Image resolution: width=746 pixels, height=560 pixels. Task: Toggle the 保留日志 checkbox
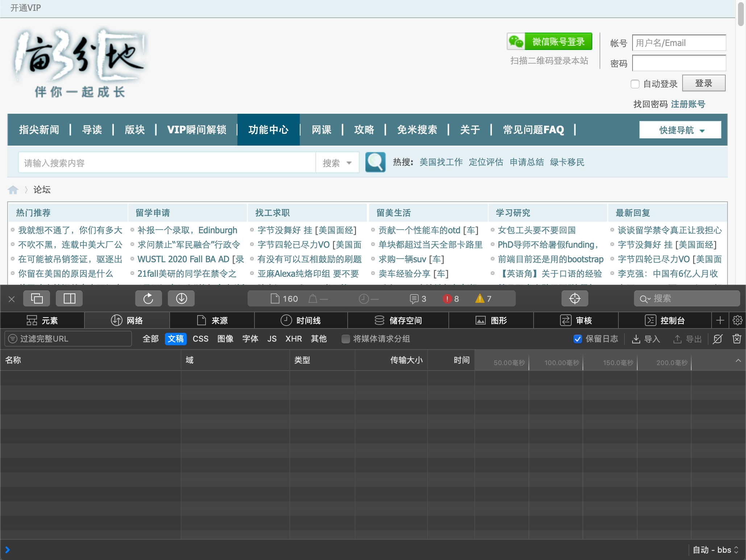[578, 339]
